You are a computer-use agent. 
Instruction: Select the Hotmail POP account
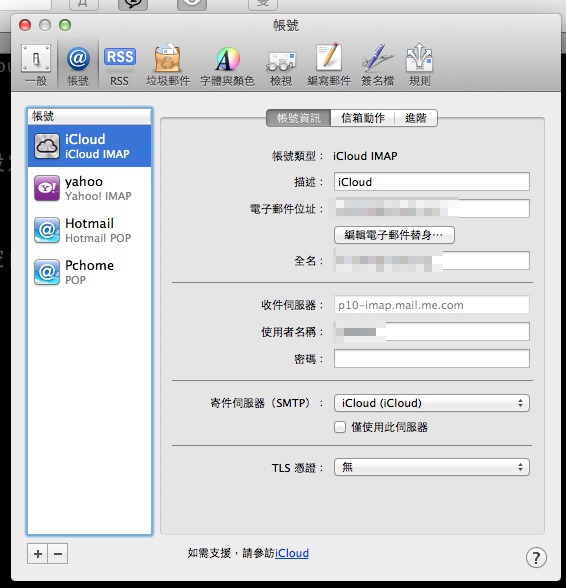[89, 230]
